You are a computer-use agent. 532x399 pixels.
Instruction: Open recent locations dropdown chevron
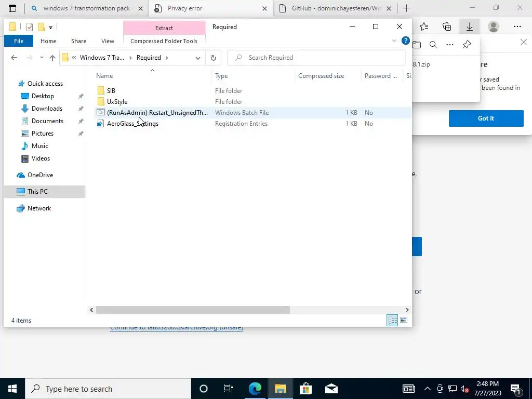(x=42, y=58)
